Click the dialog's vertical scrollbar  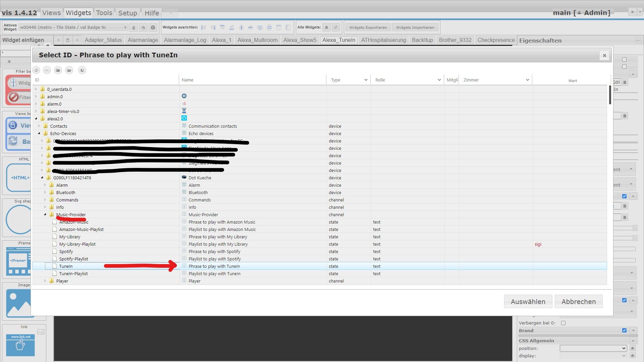609,95
